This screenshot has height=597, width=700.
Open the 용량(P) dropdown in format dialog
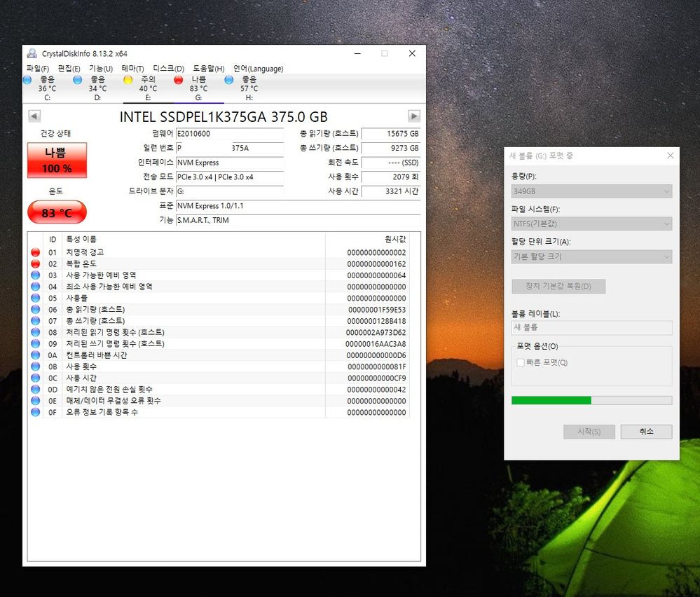[x=591, y=191]
